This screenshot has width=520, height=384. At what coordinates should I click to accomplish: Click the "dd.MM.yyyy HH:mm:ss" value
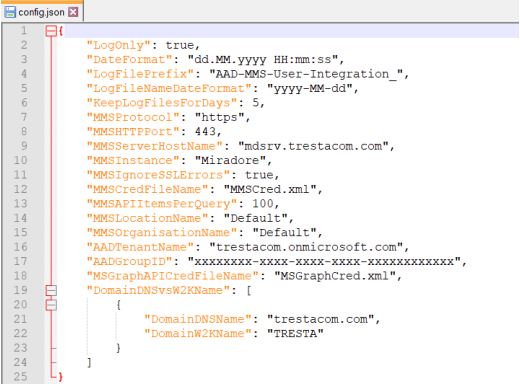pyautogui.click(x=263, y=60)
